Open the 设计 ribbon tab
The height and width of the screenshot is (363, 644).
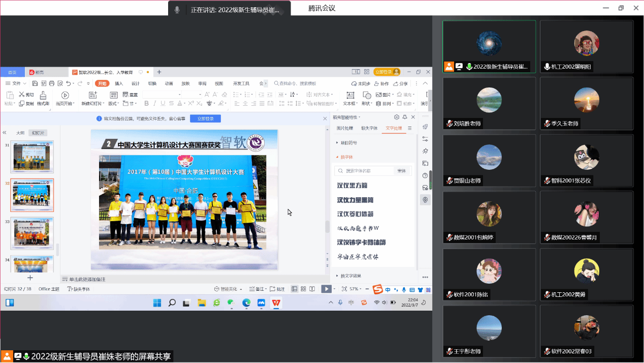click(136, 83)
